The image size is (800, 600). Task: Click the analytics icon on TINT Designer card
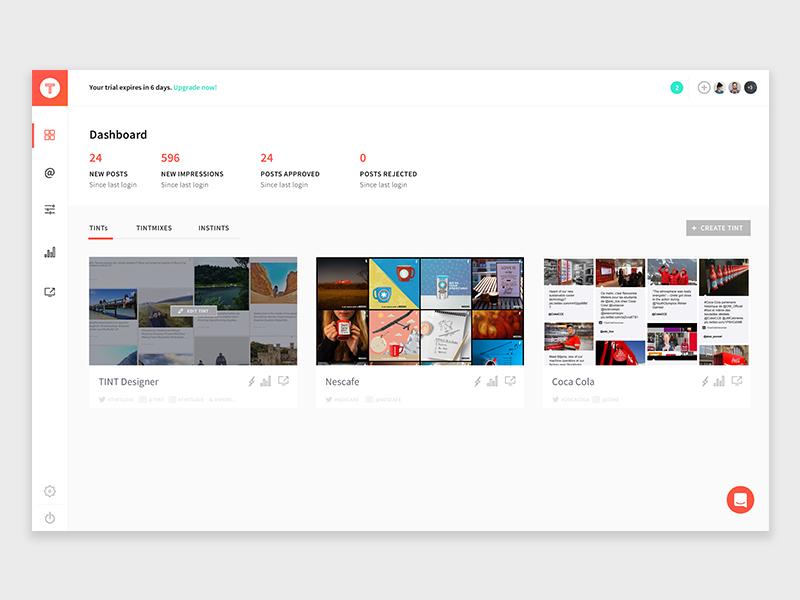266,381
